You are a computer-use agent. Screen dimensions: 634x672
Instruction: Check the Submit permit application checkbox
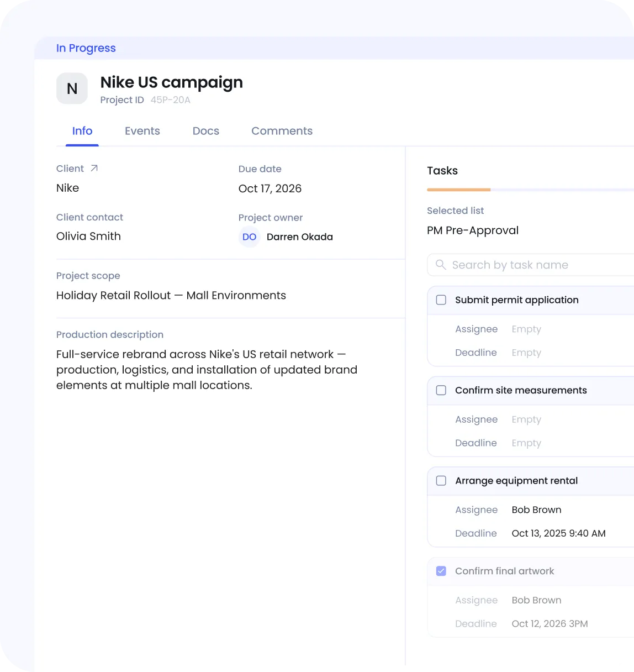pos(441,300)
